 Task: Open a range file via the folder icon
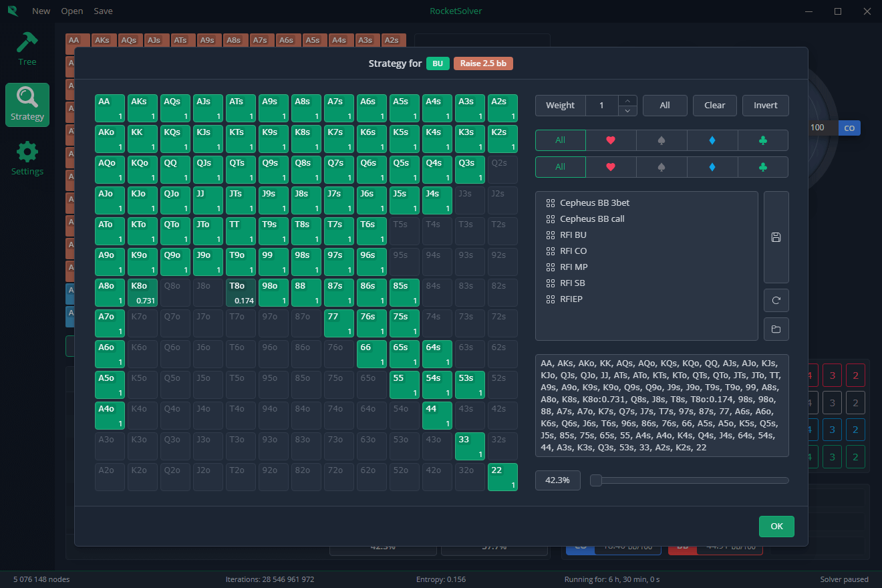point(776,329)
